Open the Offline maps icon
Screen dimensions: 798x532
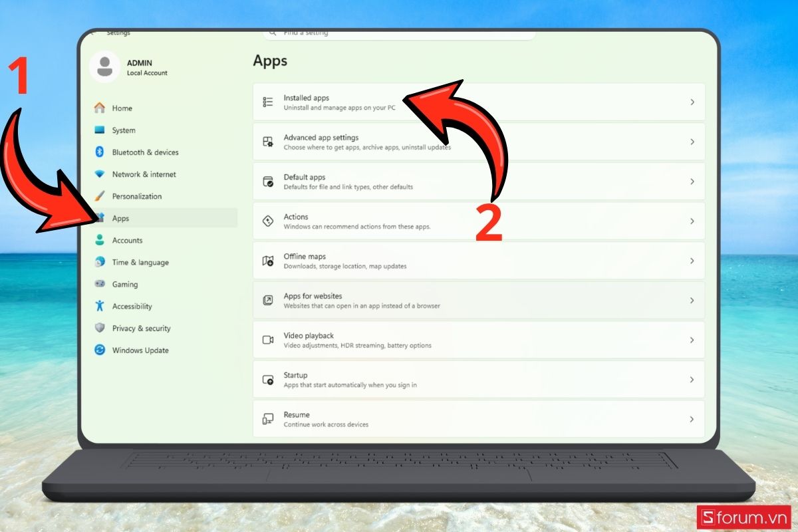268,261
